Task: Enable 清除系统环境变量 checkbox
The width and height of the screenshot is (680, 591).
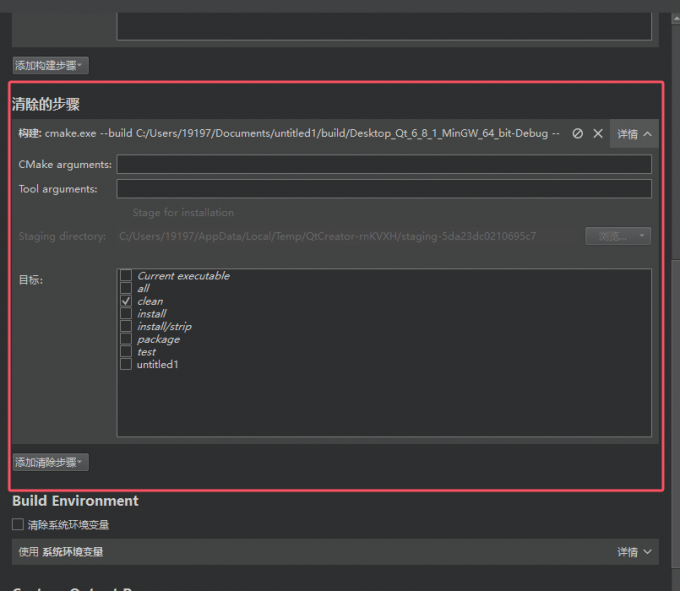Action: pos(18,525)
